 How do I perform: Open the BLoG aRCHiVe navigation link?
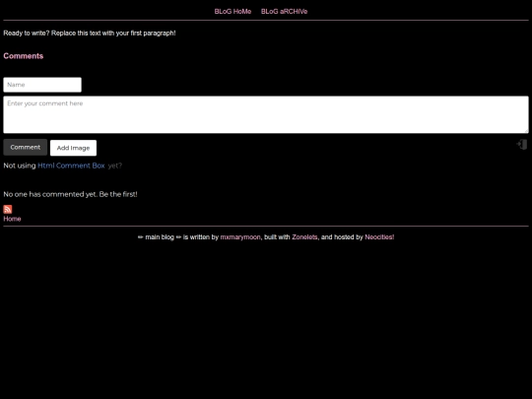284,12
